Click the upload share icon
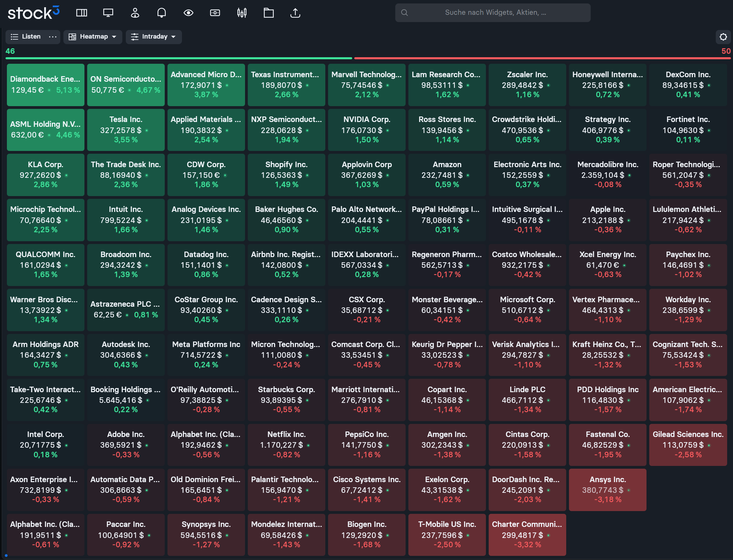 [x=295, y=13]
